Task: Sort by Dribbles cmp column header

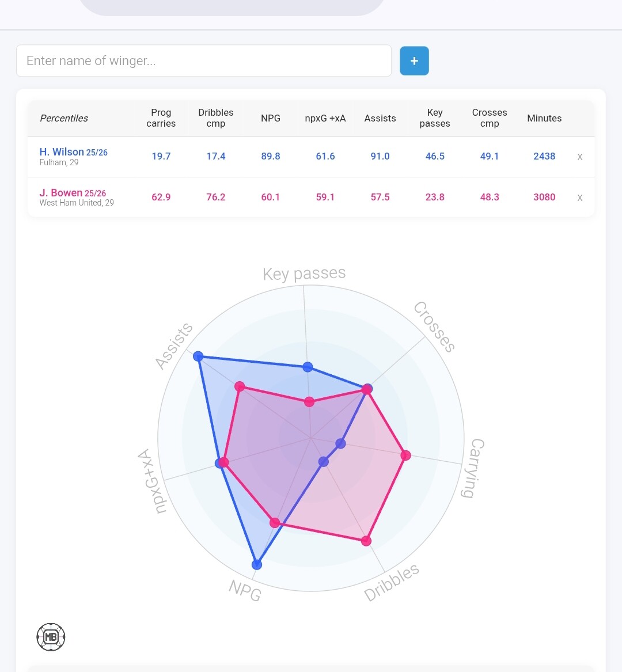Action: [x=216, y=118]
